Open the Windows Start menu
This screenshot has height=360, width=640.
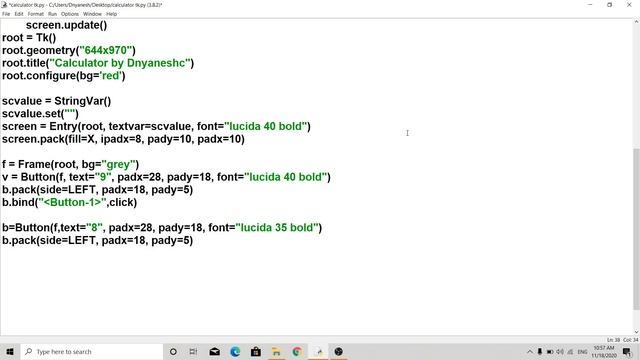tap(10, 351)
